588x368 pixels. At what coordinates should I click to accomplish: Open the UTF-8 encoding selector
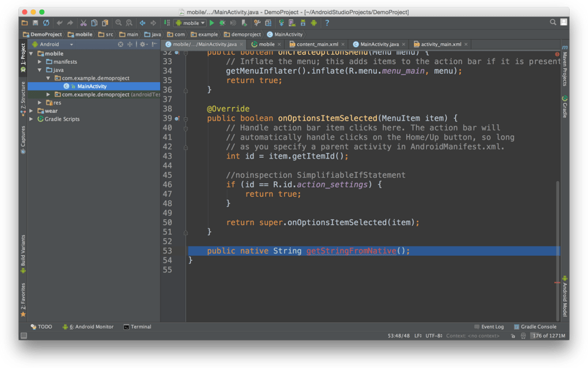click(x=434, y=336)
